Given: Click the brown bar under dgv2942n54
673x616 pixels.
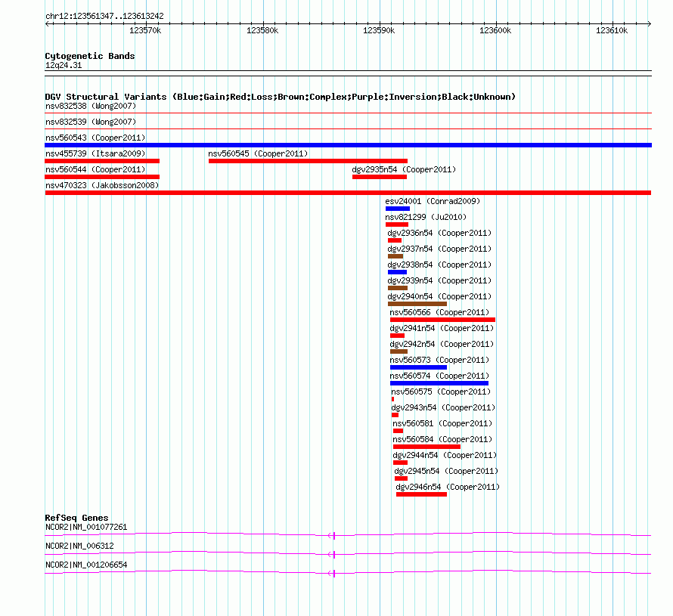Looking at the screenshot, I should pos(399,351).
